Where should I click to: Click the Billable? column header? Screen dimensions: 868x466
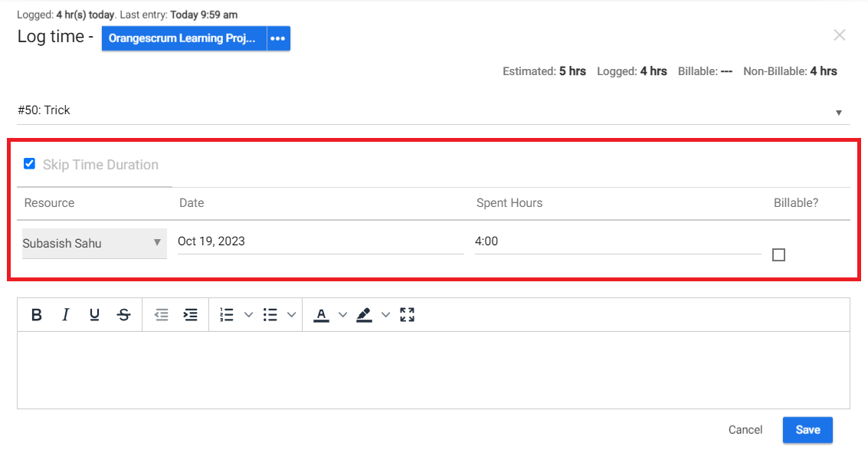(796, 203)
